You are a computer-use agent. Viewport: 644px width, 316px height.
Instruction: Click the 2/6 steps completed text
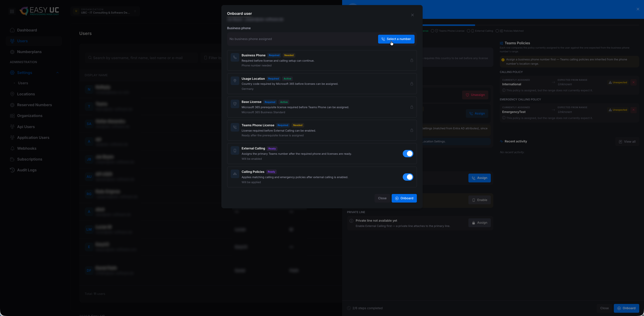(367, 308)
